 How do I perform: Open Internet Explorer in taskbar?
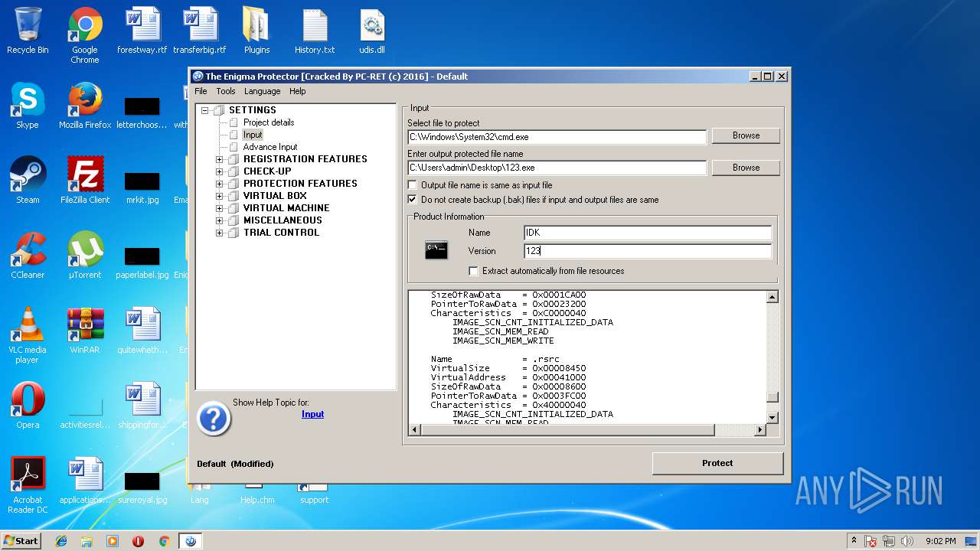click(x=61, y=541)
